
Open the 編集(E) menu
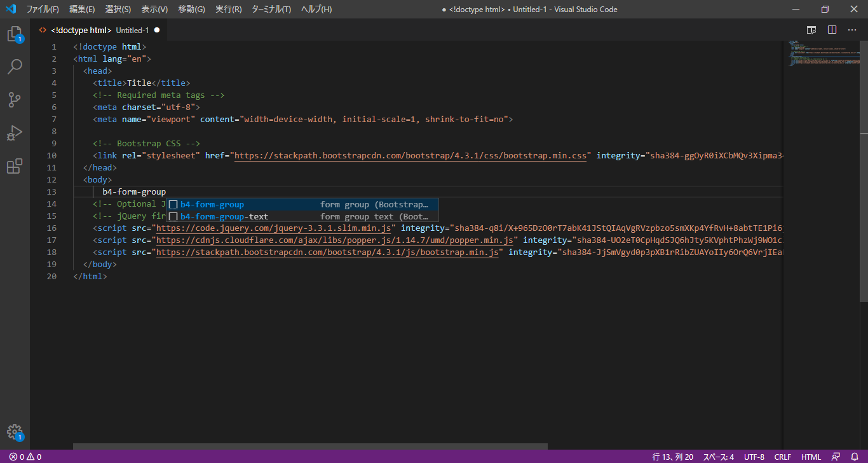coord(82,9)
